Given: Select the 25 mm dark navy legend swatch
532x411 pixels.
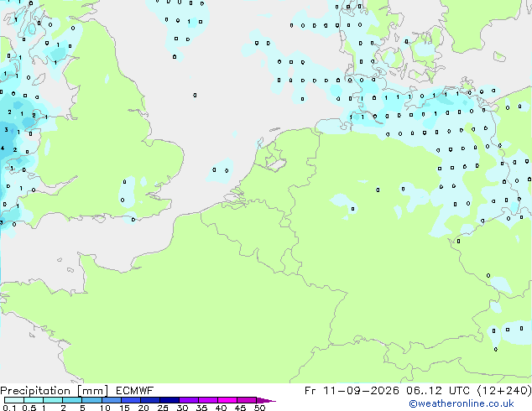Looking at the screenshot, I should click(x=170, y=400).
